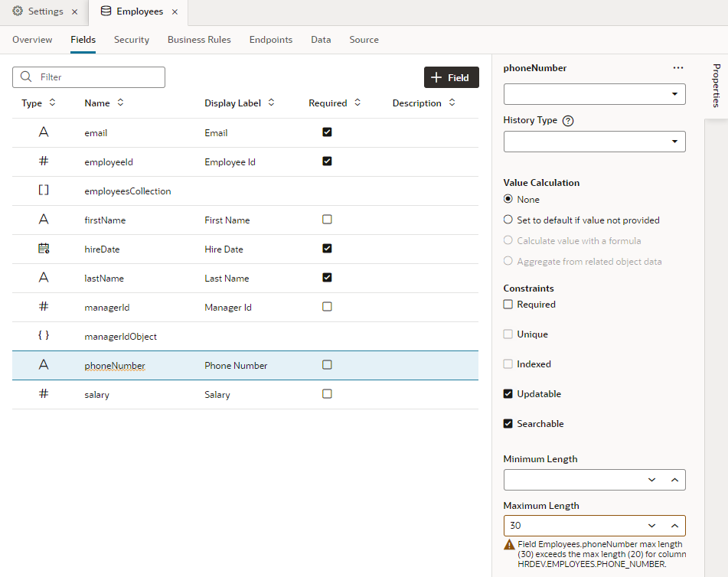Decrease Maximum Length value
This screenshot has height=577, width=728.
652,526
